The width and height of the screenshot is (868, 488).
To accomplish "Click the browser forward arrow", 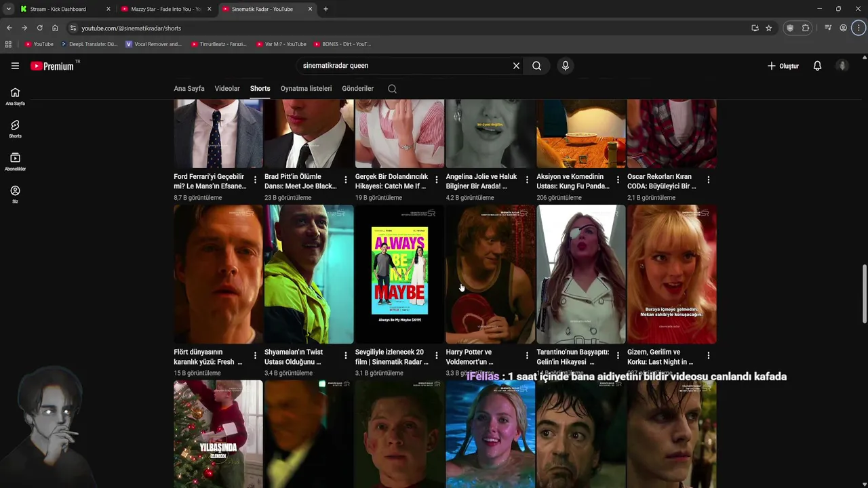I will [x=24, y=28].
